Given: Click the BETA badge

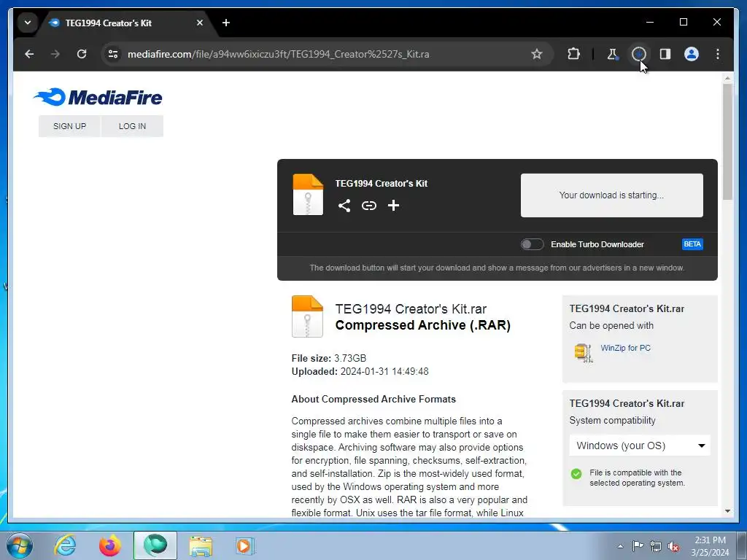Looking at the screenshot, I should point(692,244).
